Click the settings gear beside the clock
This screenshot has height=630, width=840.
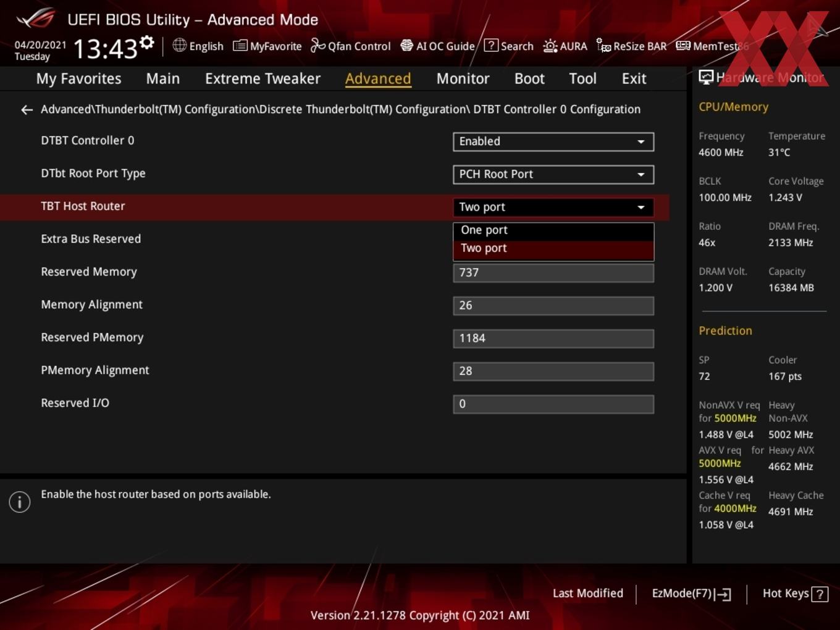coord(147,42)
